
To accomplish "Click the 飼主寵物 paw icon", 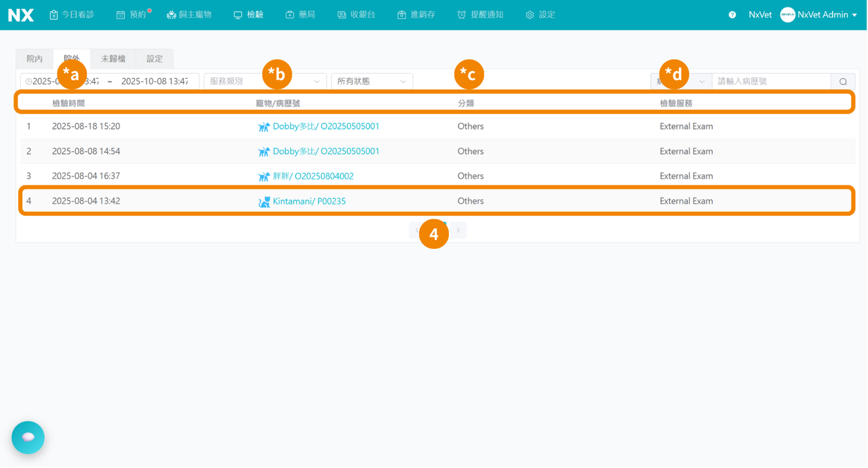I will click(171, 15).
